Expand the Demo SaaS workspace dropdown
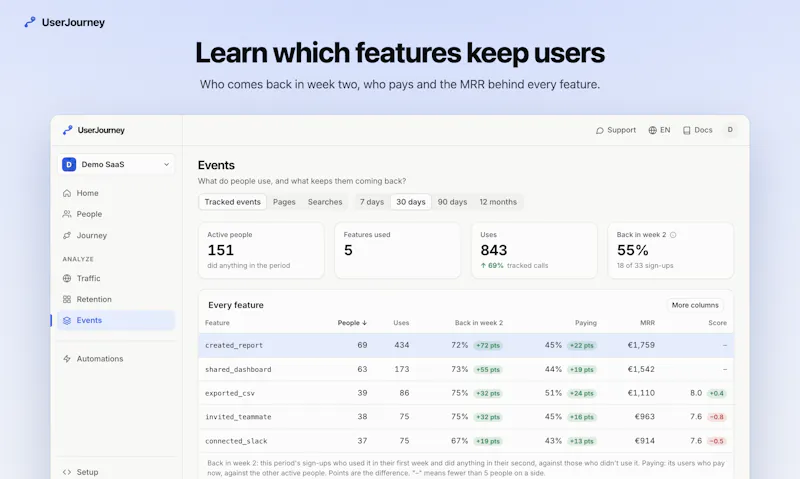The width and height of the screenshot is (800, 479). tap(116, 164)
